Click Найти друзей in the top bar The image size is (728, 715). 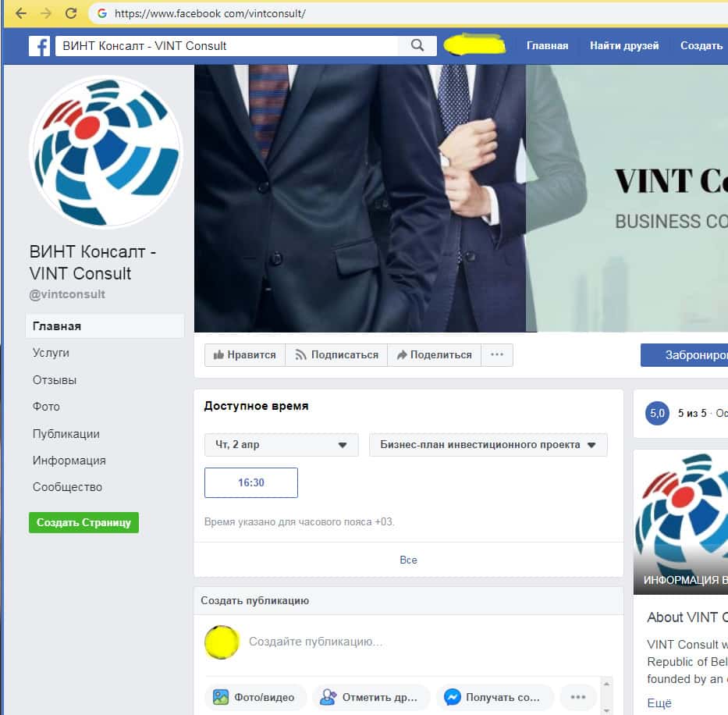click(x=624, y=45)
